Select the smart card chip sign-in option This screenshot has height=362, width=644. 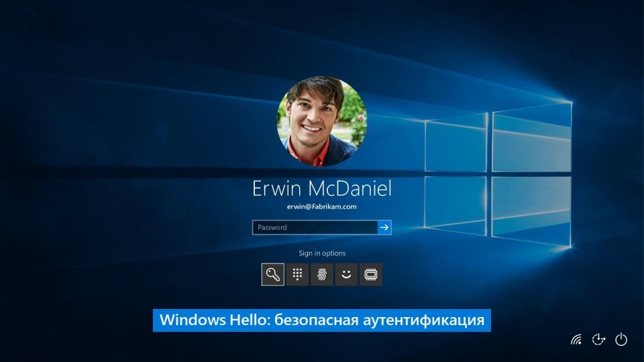371,274
